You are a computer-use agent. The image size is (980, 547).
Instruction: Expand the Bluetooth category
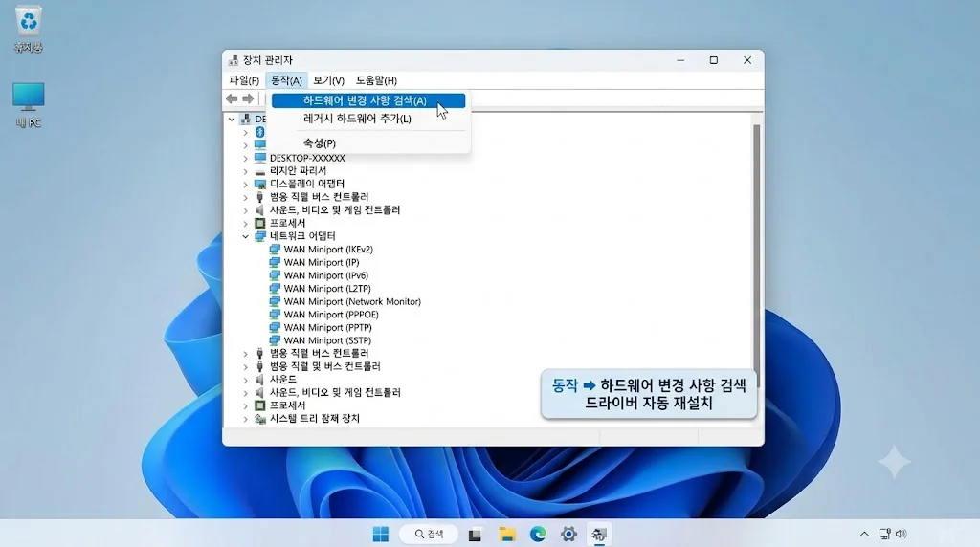coord(246,132)
